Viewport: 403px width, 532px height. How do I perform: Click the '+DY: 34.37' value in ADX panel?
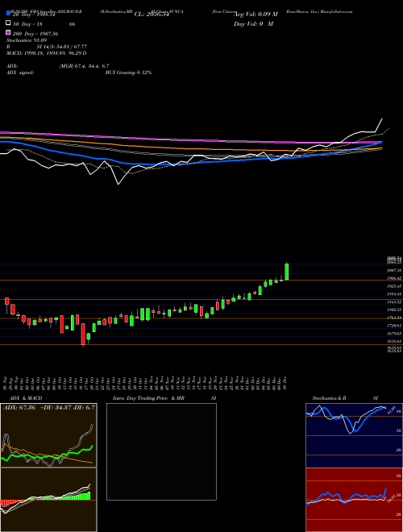(x=56, y=407)
